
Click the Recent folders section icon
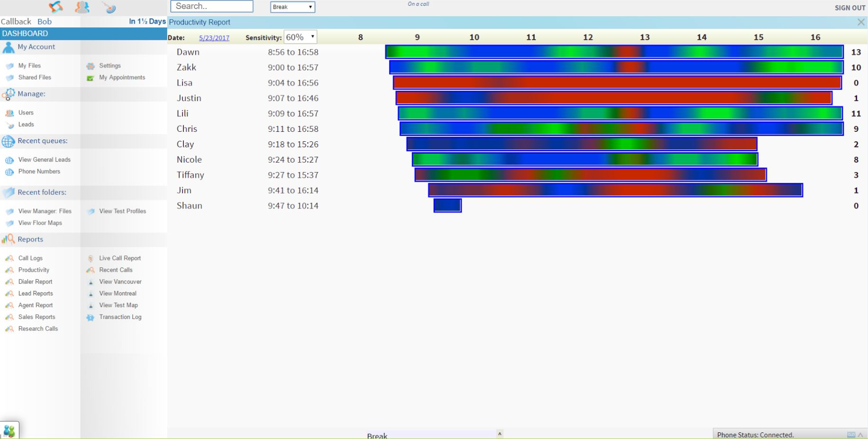pos(9,192)
